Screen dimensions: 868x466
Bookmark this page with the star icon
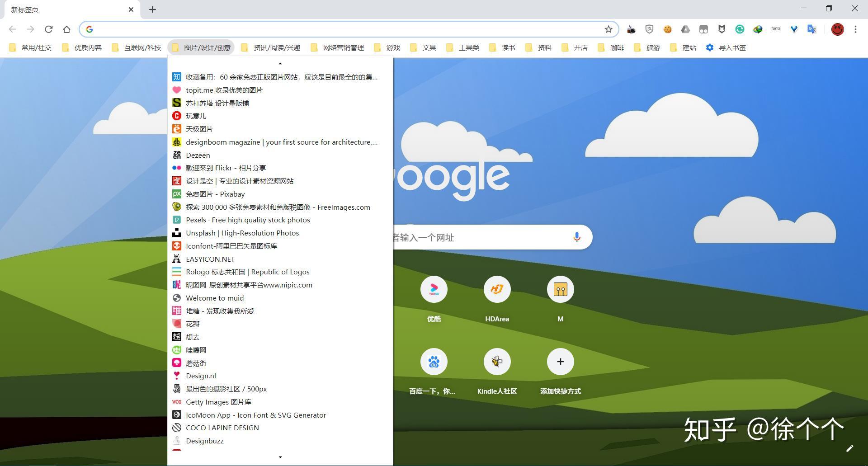pos(609,29)
